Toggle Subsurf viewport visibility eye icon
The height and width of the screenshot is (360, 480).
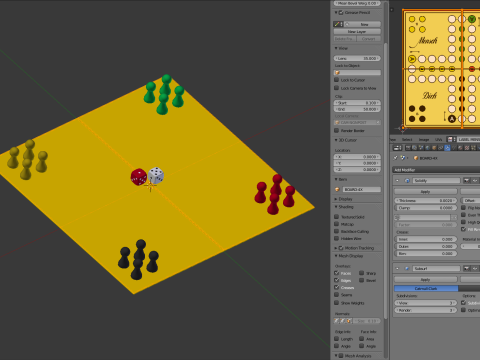pyautogui.click(x=475, y=269)
